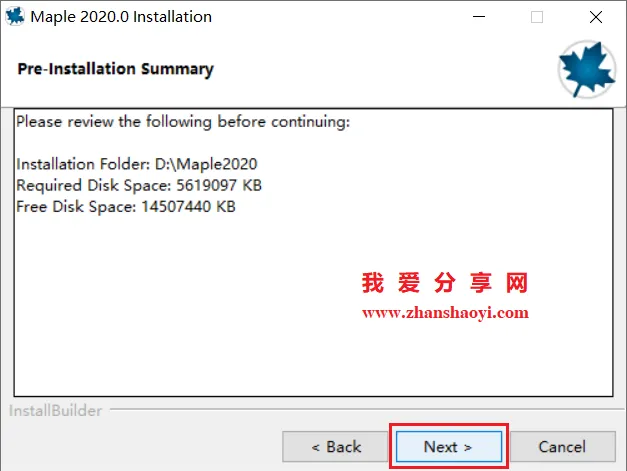Click the Maple 2020.0 Installation window title
The height and width of the screenshot is (471, 627).
point(121,17)
